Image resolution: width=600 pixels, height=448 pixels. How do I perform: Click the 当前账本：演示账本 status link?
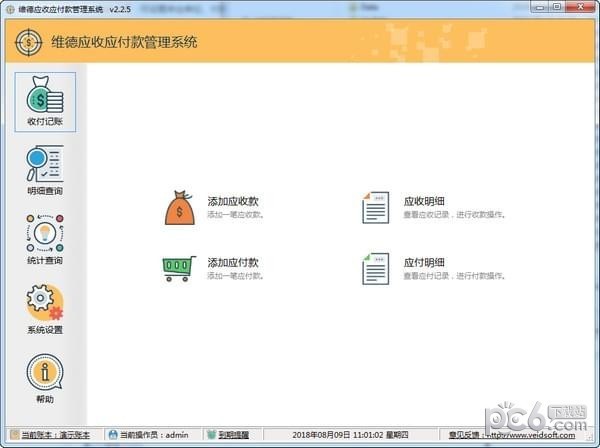tap(55, 435)
